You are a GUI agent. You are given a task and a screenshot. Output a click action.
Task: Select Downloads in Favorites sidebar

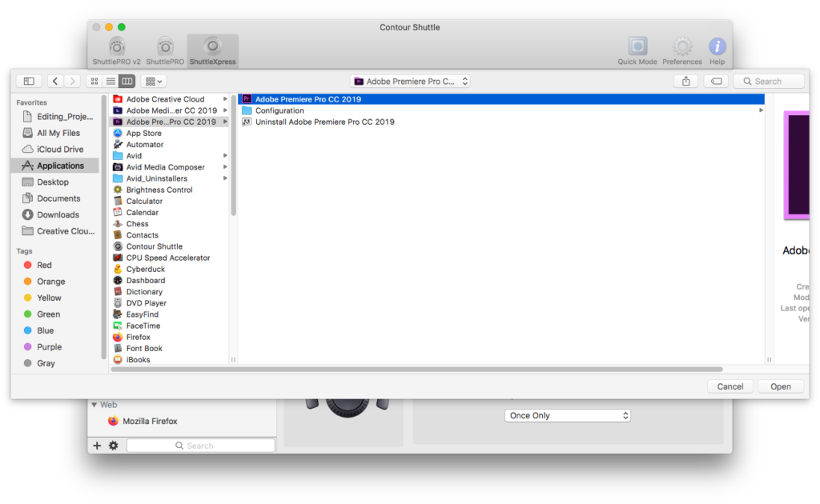pos(57,214)
